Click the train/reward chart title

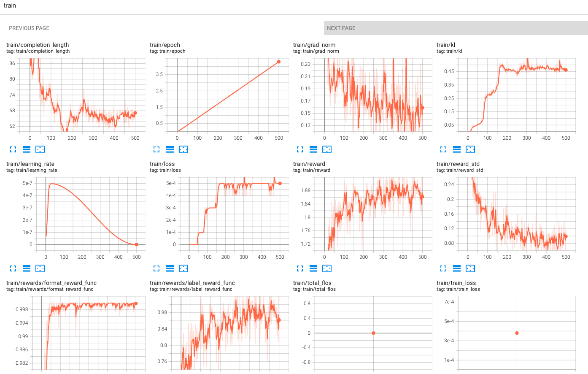(x=309, y=164)
